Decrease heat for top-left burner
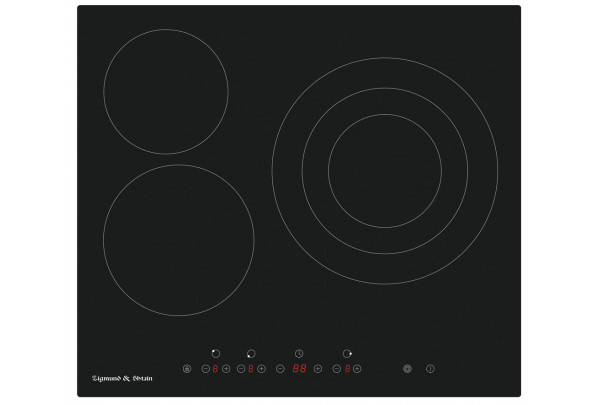This screenshot has width=600, height=405. [x=205, y=369]
